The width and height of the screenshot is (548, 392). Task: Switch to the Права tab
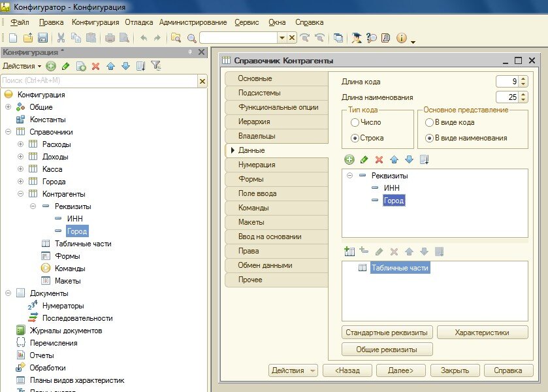[276, 251]
